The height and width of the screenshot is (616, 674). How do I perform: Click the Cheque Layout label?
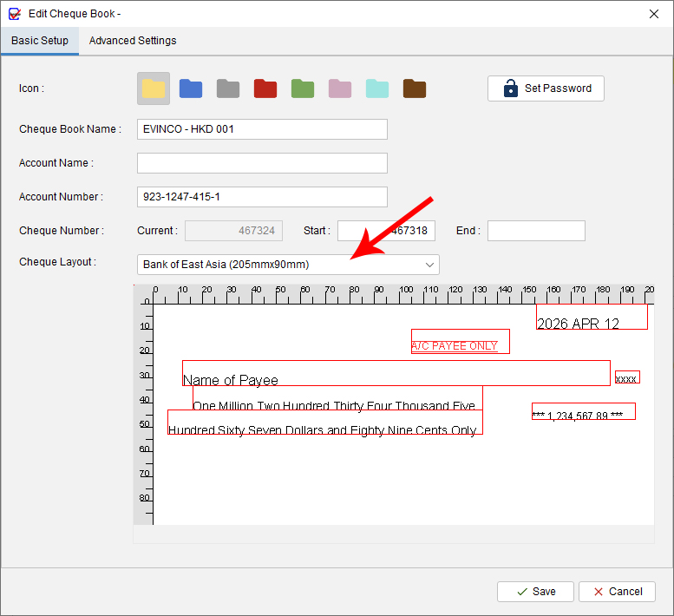[x=57, y=262]
